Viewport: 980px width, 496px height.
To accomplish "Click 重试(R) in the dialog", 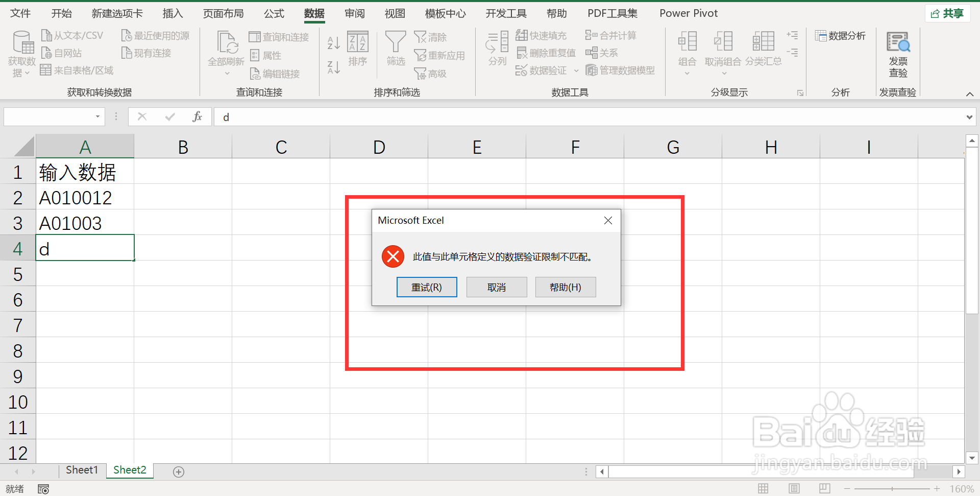I will click(x=427, y=287).
